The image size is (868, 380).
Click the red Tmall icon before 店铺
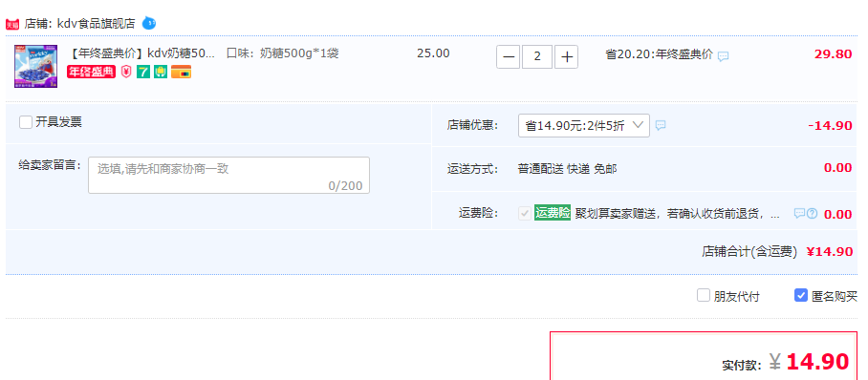[12, 24]
